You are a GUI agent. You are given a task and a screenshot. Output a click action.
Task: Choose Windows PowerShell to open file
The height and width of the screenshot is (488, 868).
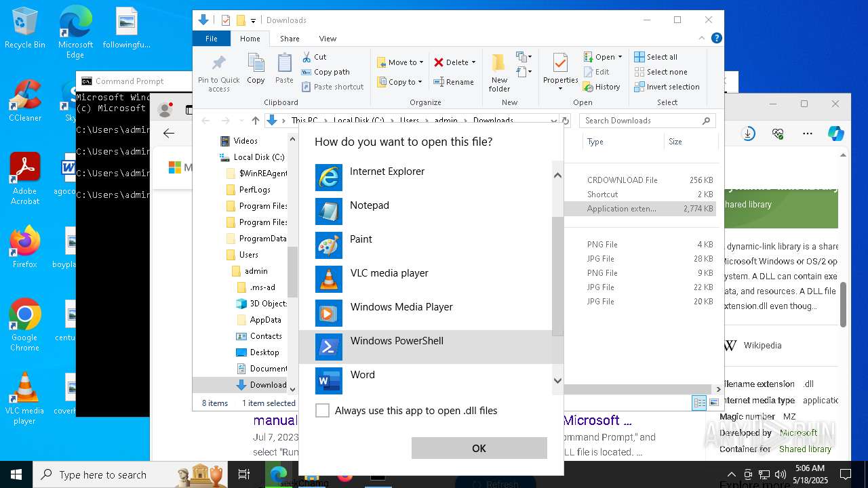(x=425, y=346)
